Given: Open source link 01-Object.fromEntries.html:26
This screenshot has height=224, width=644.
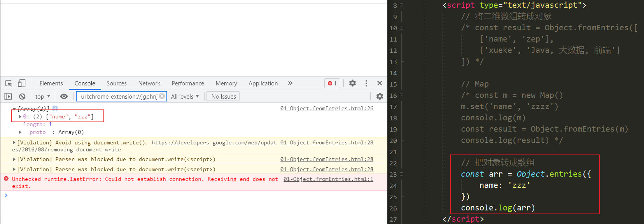Looking at the screenshot, I should [327, 108].
